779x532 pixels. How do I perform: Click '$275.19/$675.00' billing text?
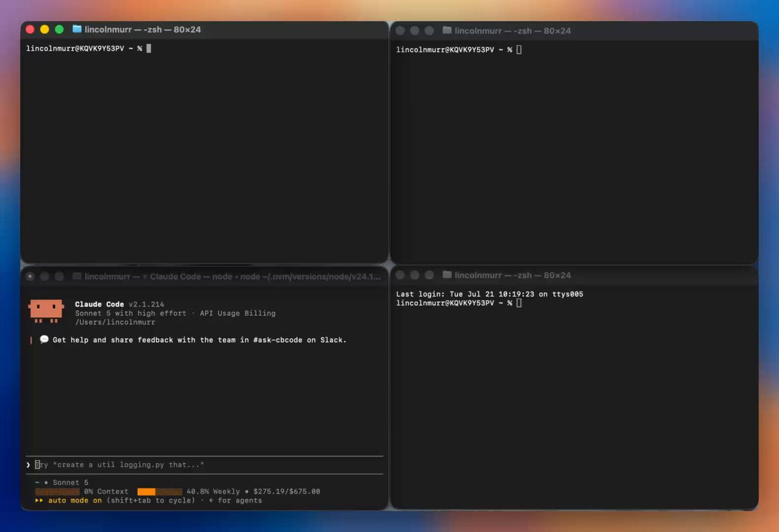point(286,492)
